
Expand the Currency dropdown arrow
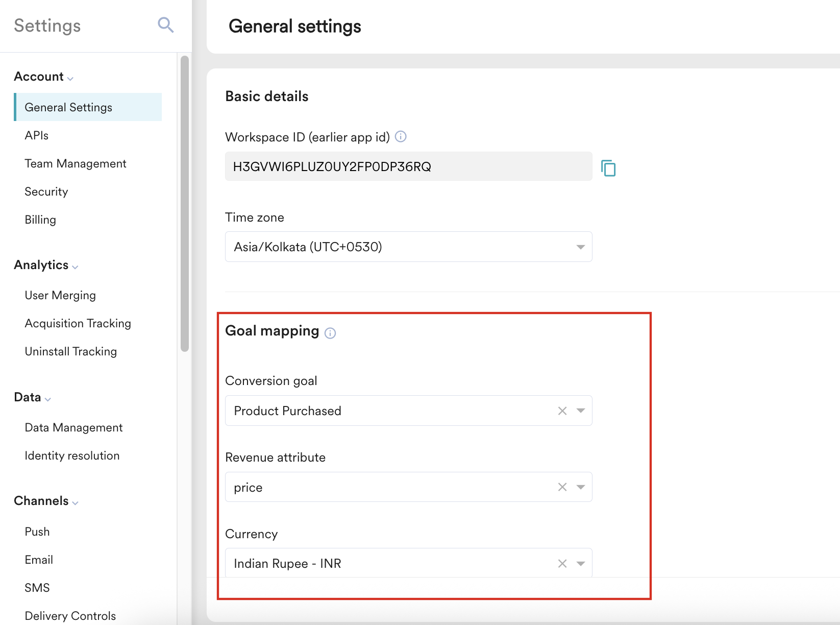coord(581,564)
